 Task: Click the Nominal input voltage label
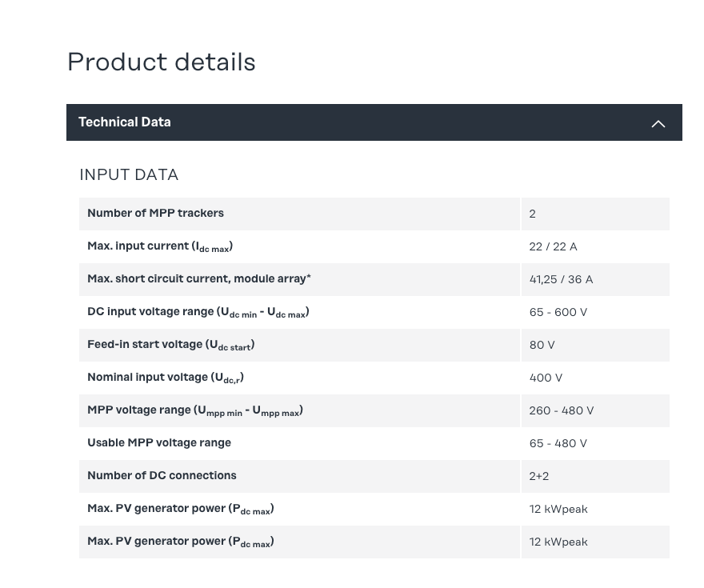[x=165, y=378]
